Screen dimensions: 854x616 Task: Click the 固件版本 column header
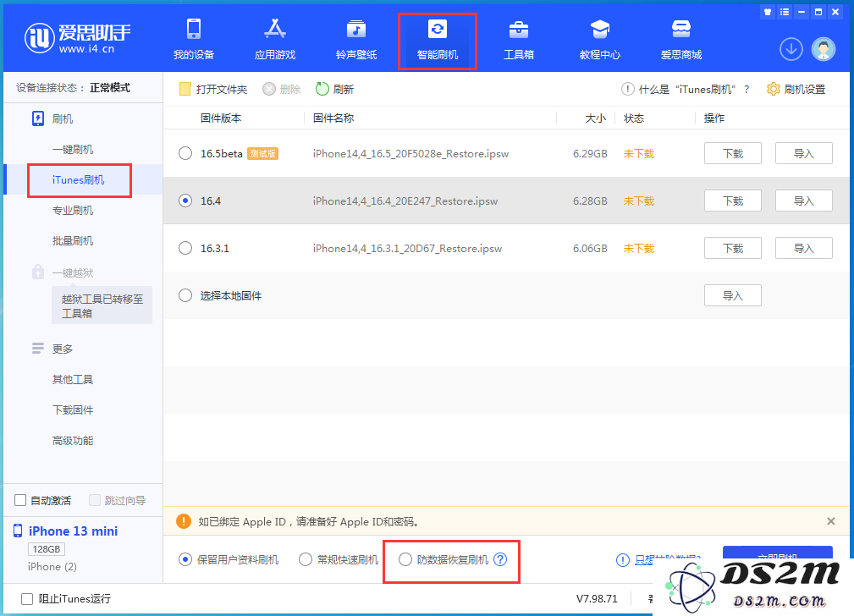[221, 118]
